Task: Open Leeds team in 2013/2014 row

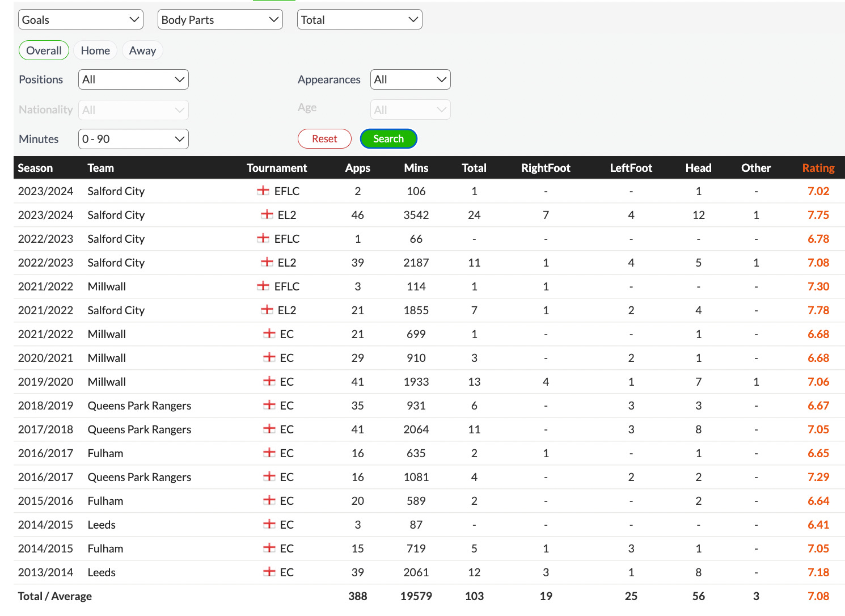Action: (102, 572)
